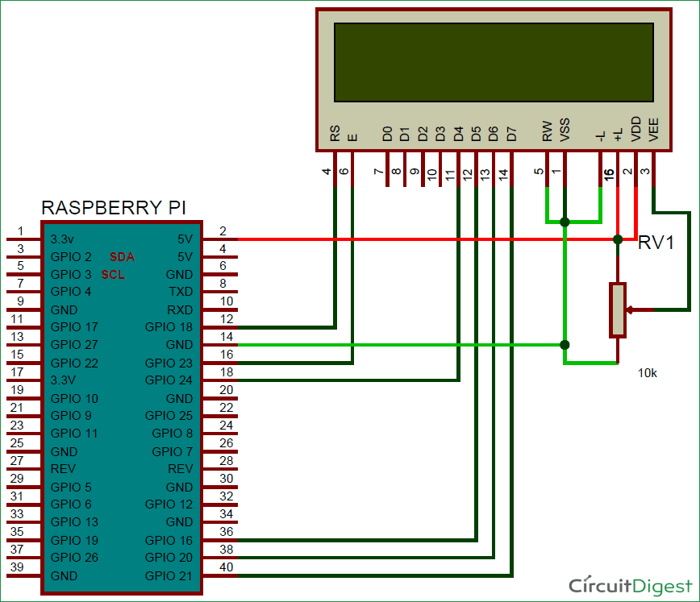Toggle the GPIO 18 pin connection
This screenshot has height=602, width=700.
169,326
